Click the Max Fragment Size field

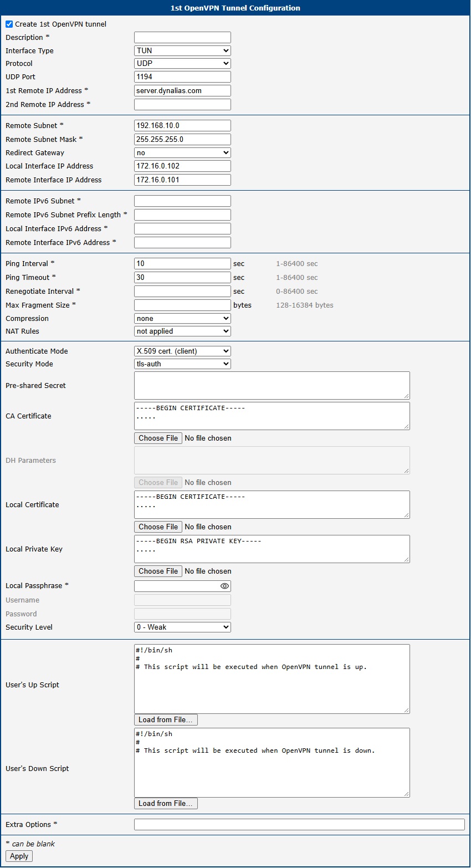(x=182, y=305)
